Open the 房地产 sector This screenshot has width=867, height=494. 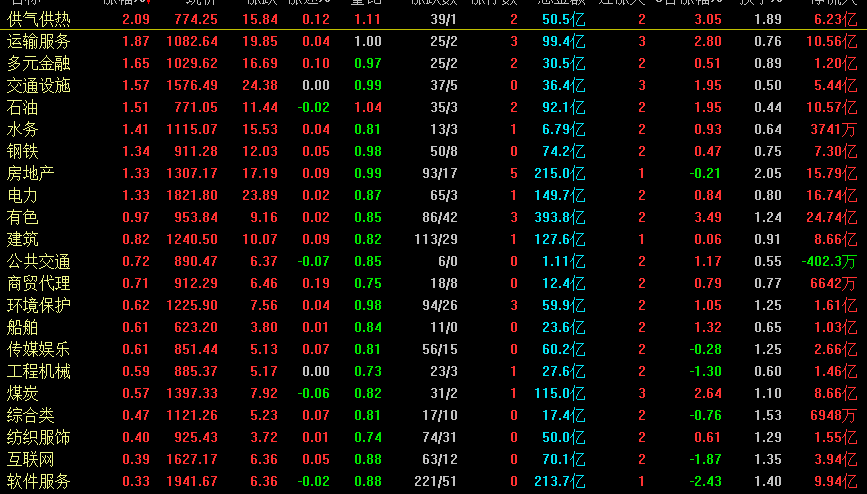click(x=30, y=174)
